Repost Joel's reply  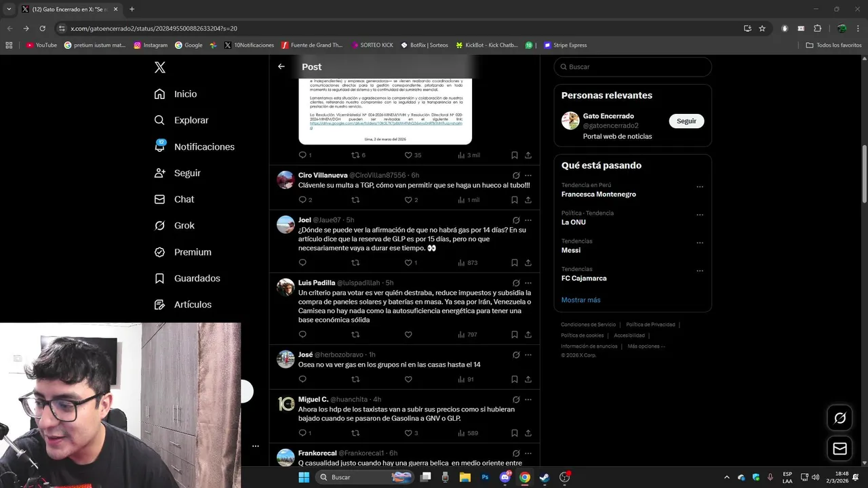[x=355, y=262]
